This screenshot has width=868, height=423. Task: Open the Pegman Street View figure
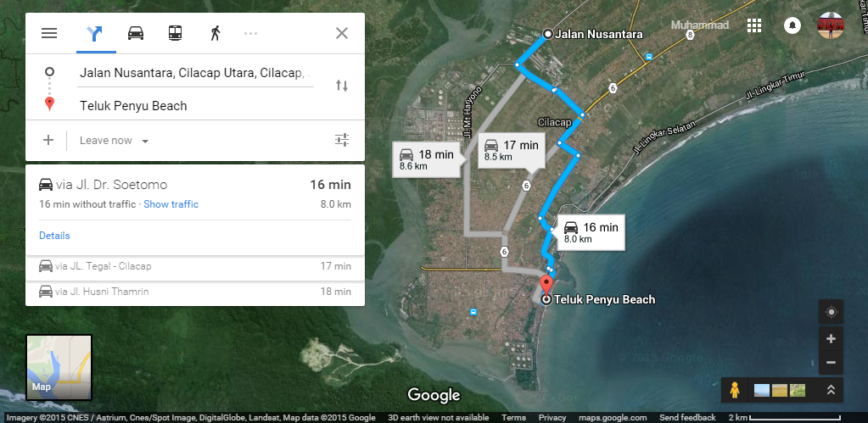735,391
